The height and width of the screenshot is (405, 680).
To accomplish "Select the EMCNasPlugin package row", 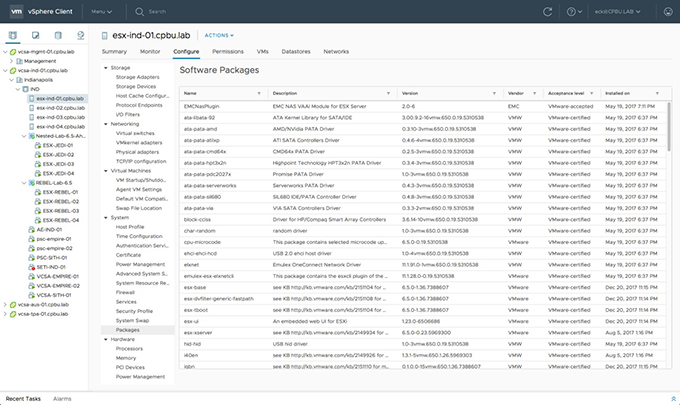I will click(423, 106).
